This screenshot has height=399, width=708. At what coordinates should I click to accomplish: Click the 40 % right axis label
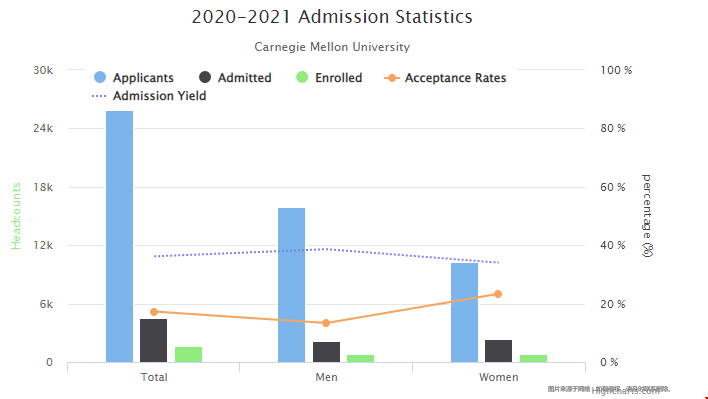tap(613, 245)
